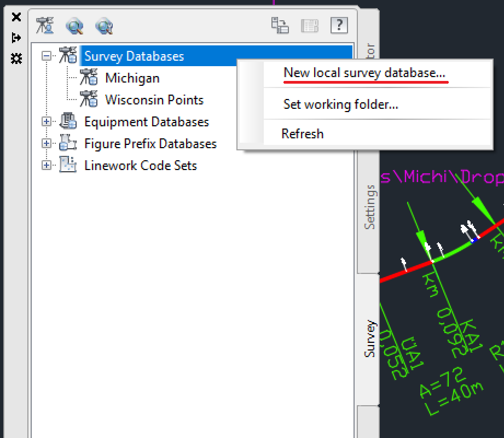Select Refresh in the context menu
Viewport: 504px width, 438px height.
(x=303, y=133)
